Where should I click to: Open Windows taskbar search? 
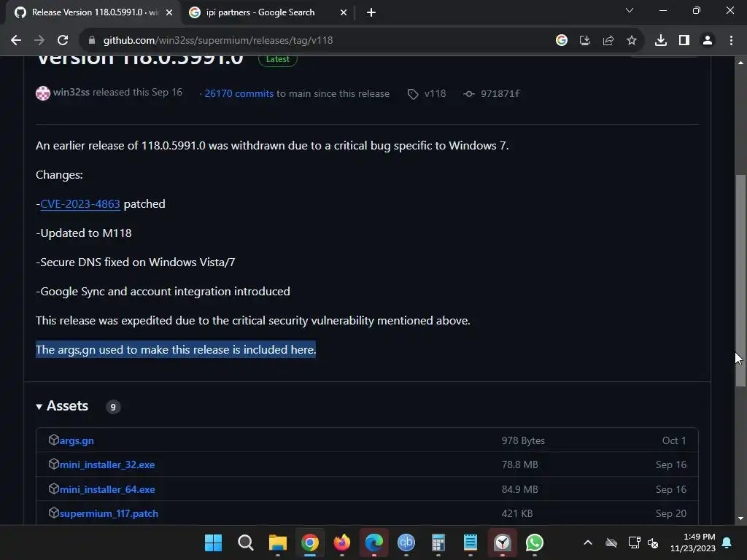click(245, 542)
